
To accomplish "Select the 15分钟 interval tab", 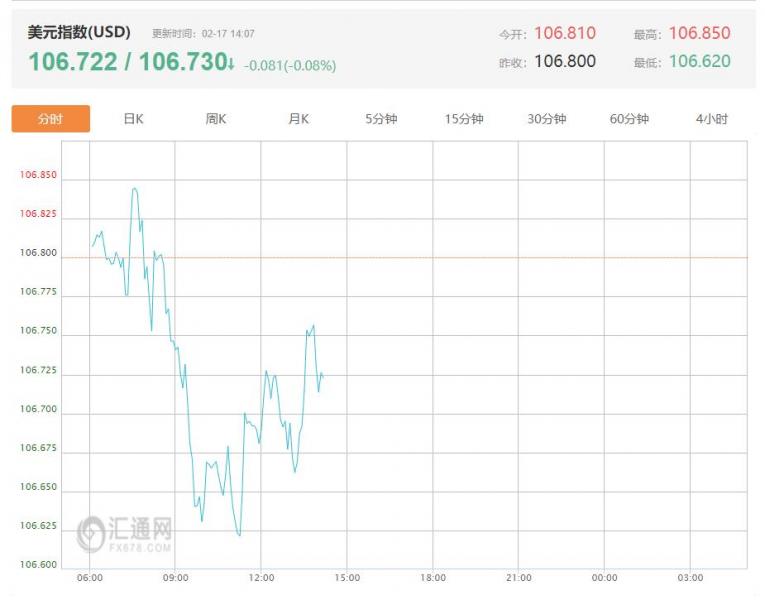I will pos(464,119).
